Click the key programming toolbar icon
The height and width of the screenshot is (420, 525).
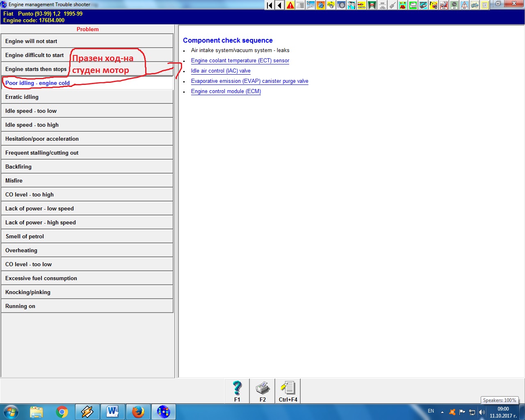[393, 5]
